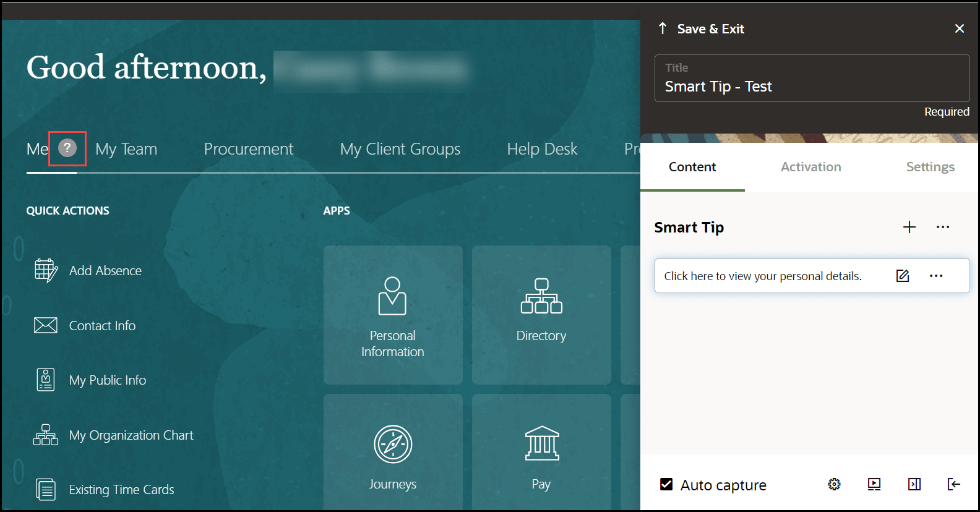The height and width of the screenshot is (512, 980).
Task: Open the Directory app tile
Action: [x=541, y=315]
